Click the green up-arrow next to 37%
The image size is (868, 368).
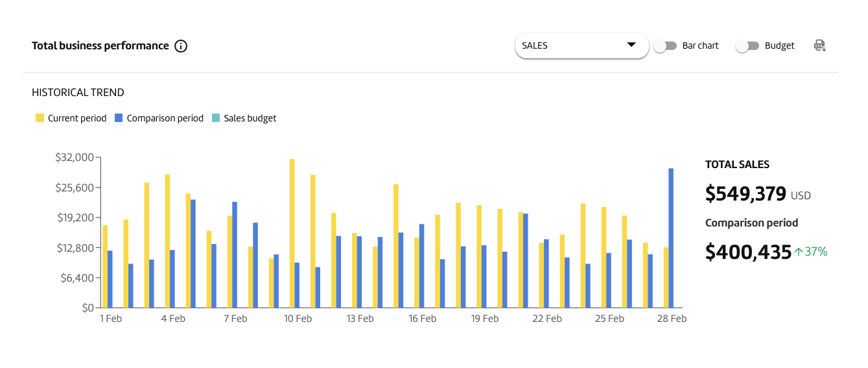point(799,252)
